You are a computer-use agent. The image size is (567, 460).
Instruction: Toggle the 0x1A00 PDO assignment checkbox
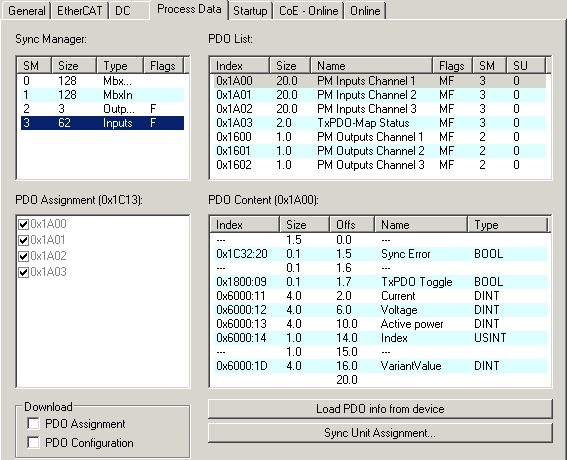coord(24,224)
